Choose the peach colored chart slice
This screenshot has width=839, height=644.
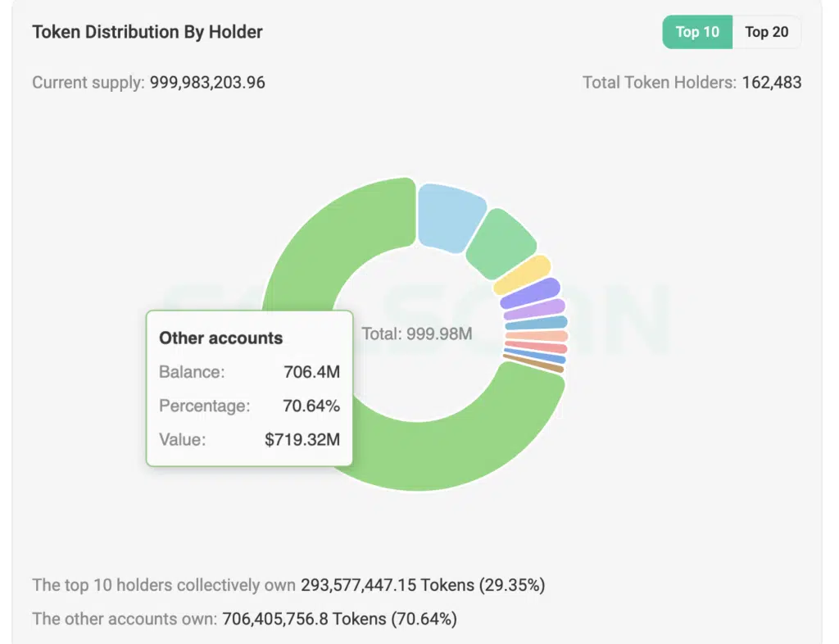(x=537, y=337)
